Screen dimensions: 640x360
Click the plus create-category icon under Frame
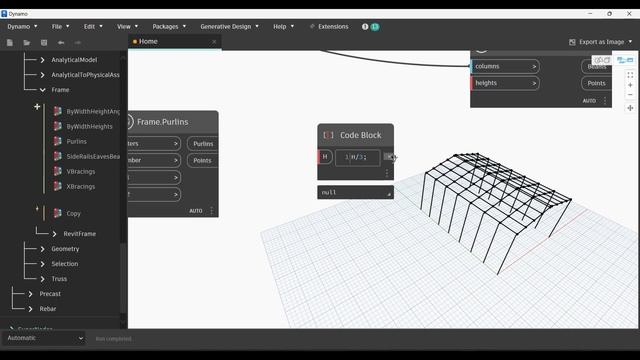pyautogui.click(x=37, y=107)
